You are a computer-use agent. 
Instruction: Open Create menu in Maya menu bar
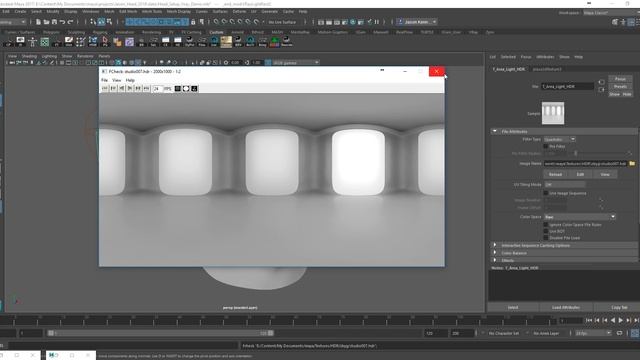[20, 11]
